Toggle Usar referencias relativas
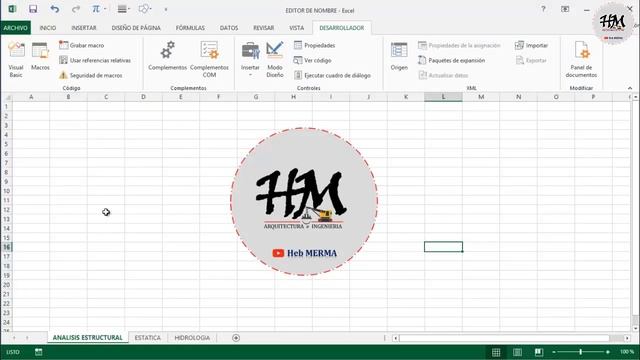640x360 pixels. pyautogui.click(x=95, y=60)
